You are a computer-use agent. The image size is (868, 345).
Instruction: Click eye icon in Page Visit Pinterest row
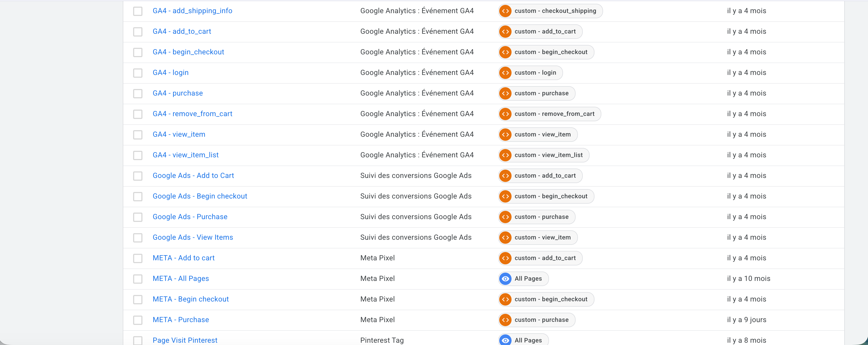click(505, 340)
